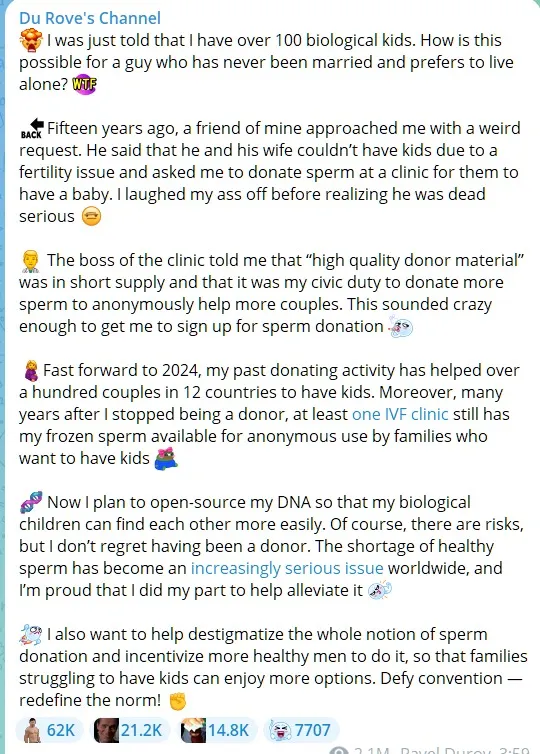Click the view count eye icon
The image size is (540, 754).
(x=339, y=751)
